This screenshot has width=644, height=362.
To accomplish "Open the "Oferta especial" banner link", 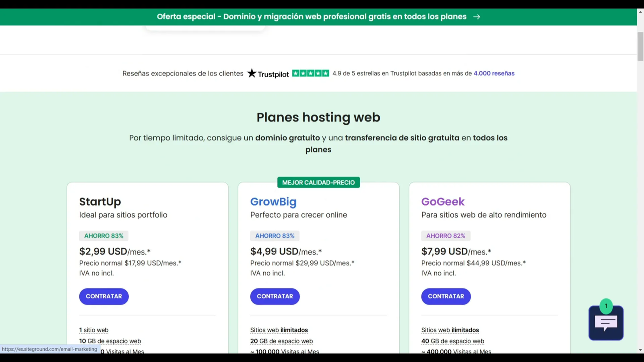I will pos(312,16).
